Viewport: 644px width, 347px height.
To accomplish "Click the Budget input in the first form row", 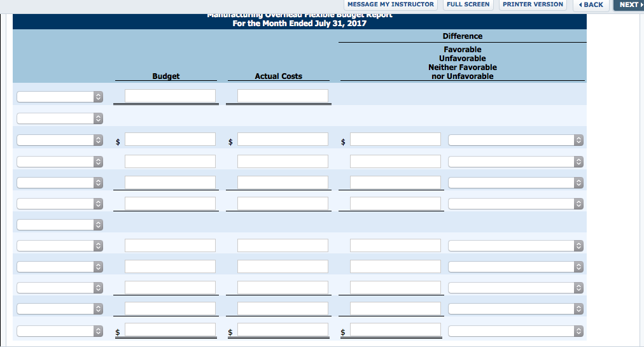I will [170, 96].
